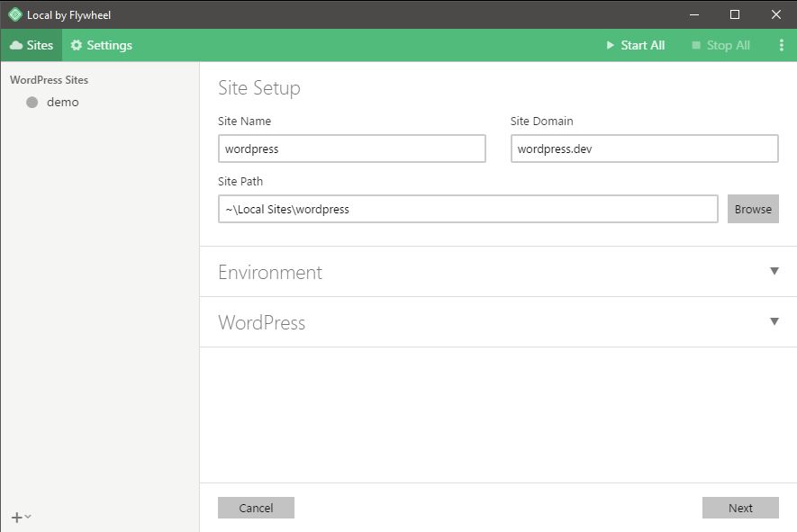Browse for a site path
The height and width of the screenshot is (532, 797).
click(753, 209)
